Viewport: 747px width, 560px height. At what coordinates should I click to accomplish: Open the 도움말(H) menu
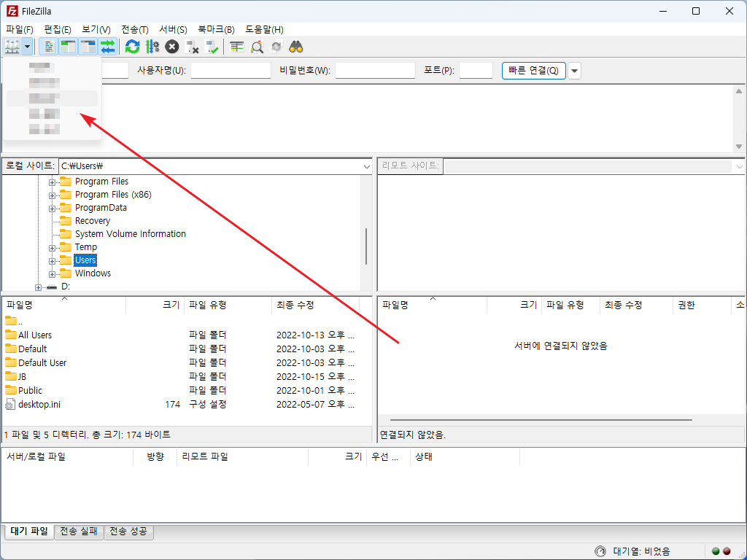[x=264, y=29]
